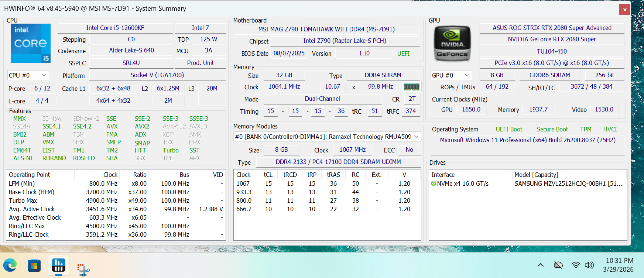This screenshot has height=278, width=644.
Task: Click the AVX2 feature label
Action: point(142,126)
